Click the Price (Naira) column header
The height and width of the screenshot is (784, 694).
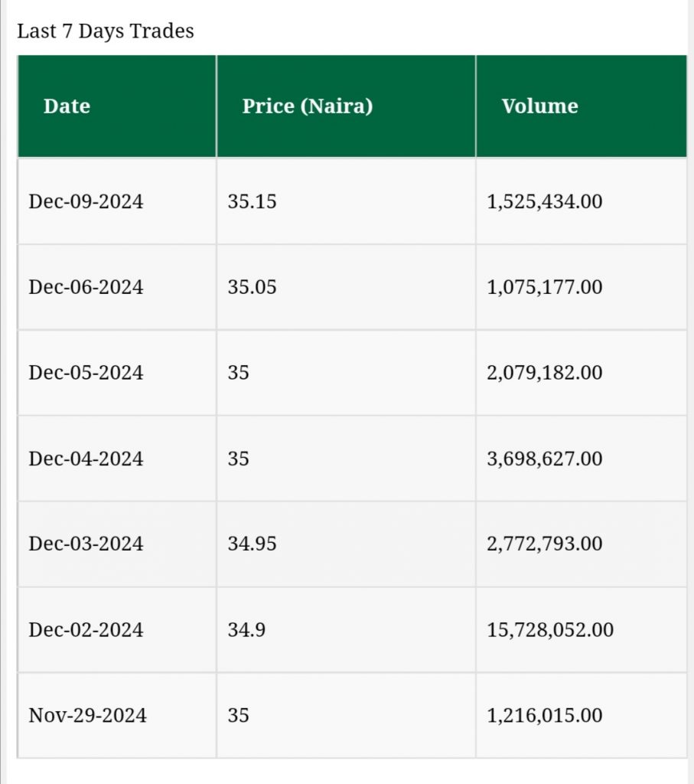coord(307,106)
